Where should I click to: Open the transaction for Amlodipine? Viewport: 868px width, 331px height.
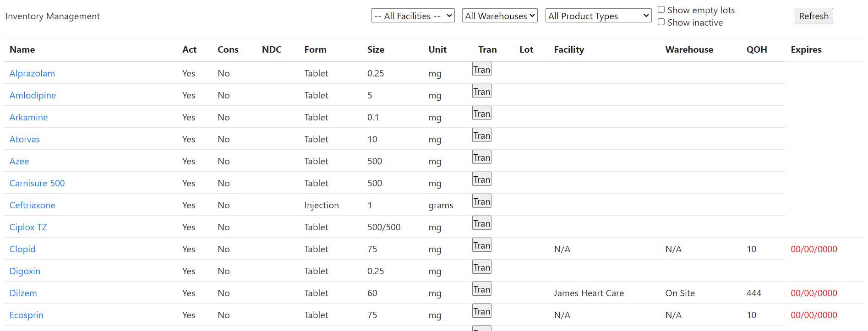click(482, 92)
